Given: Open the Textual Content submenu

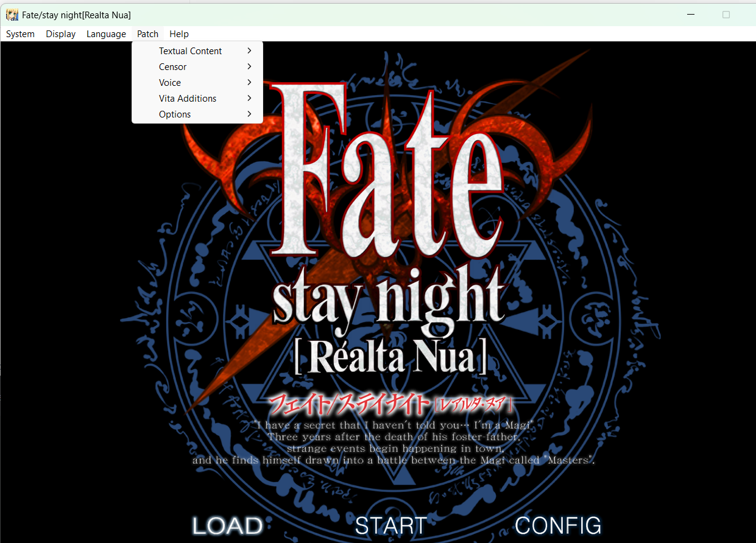Looking at the screenshot, I should click(x=197, y=51).
